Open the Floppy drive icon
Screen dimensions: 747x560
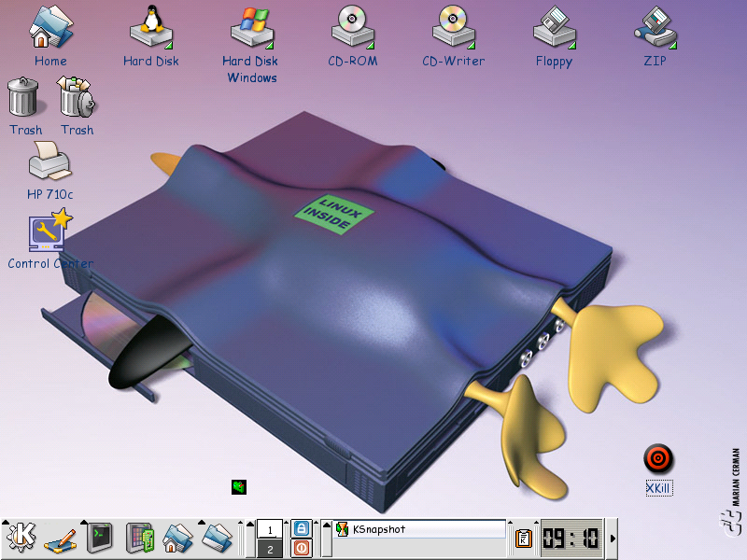coord(555,28)
